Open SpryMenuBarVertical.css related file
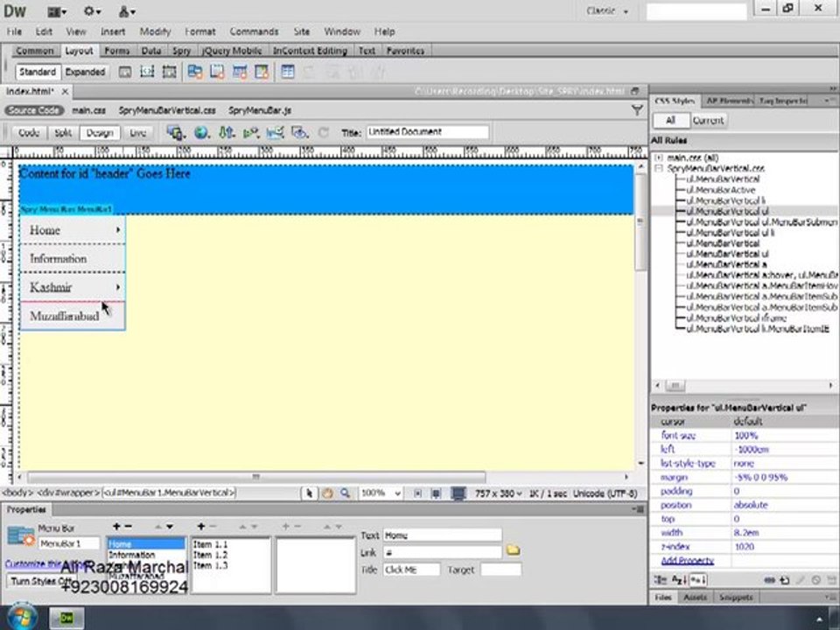Screen dimensions: 840x630 pyautogui.click(x=167, y=110)
